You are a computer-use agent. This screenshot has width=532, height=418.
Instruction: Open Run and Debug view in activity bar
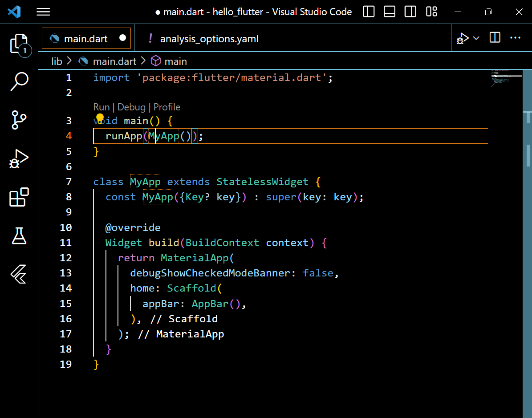tap(19, 158)
